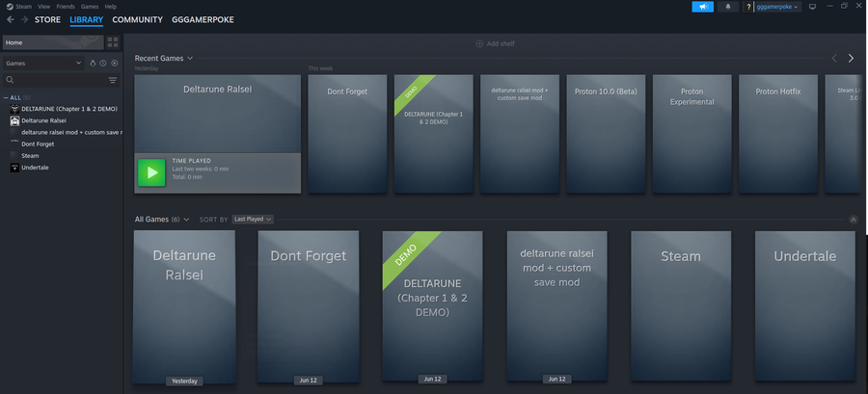This screenshot has width=868, height=394.
Task: Open Dont Forget card in Recent Games
Action: [x=347, y=134]
